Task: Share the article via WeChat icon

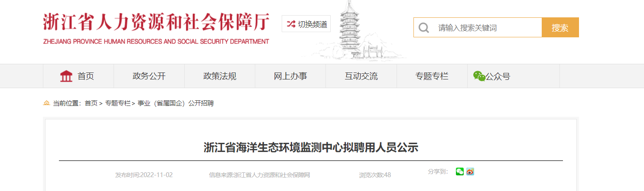Action: click(460, 171)
